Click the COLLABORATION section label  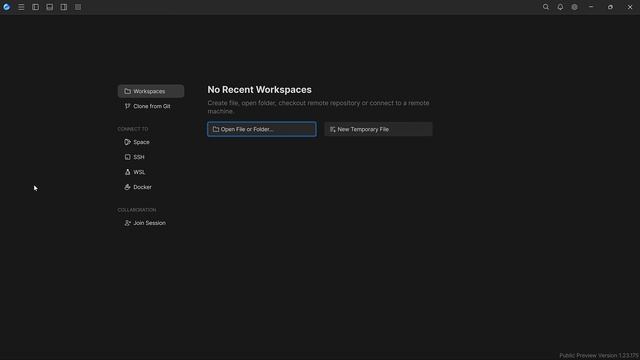pyautogui.click(x=137, y=210)
